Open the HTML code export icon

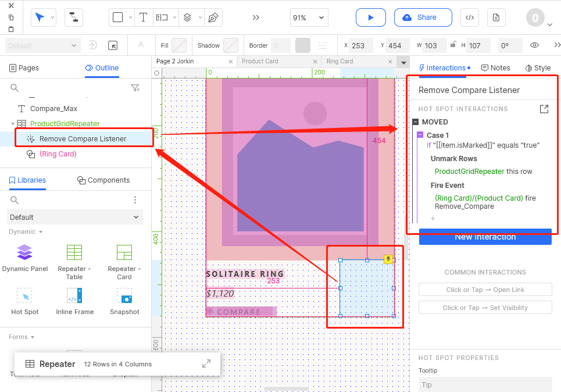(469, 17)
